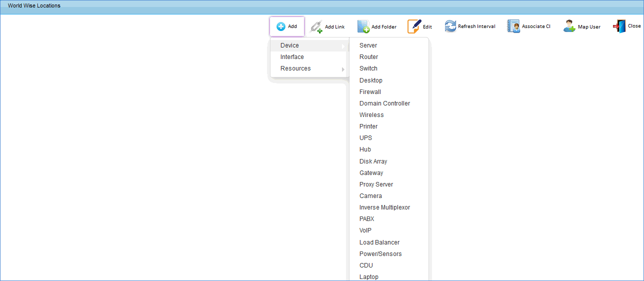Click the Close door icon
Image resolution: width=644 pixels, height=281 pixels.
coord(619,26)
